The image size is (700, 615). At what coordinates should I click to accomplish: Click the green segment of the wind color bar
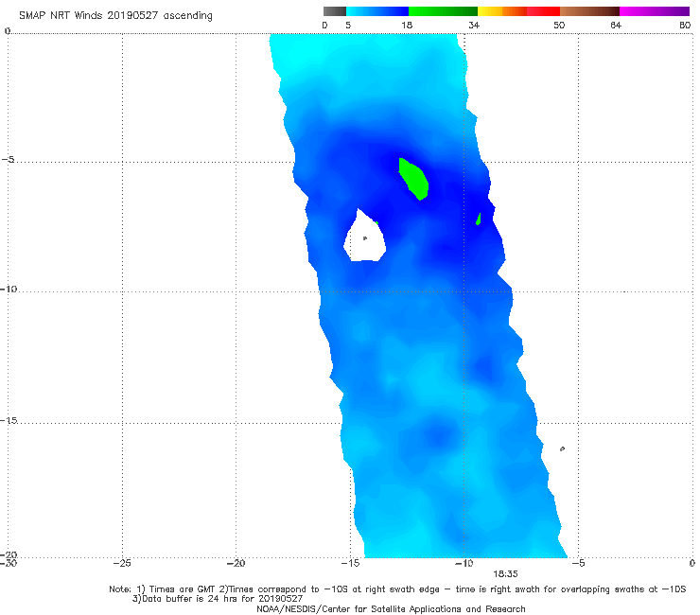(443, 11)
